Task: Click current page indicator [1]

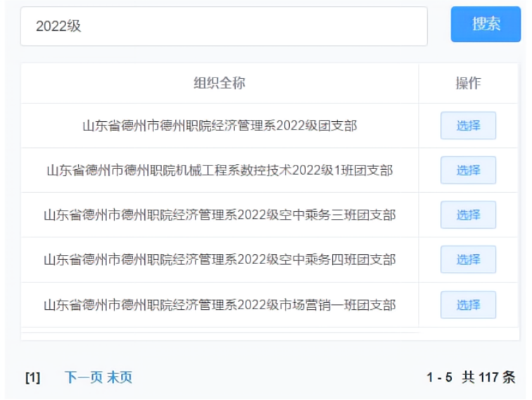Action: (x=33, y=377)
